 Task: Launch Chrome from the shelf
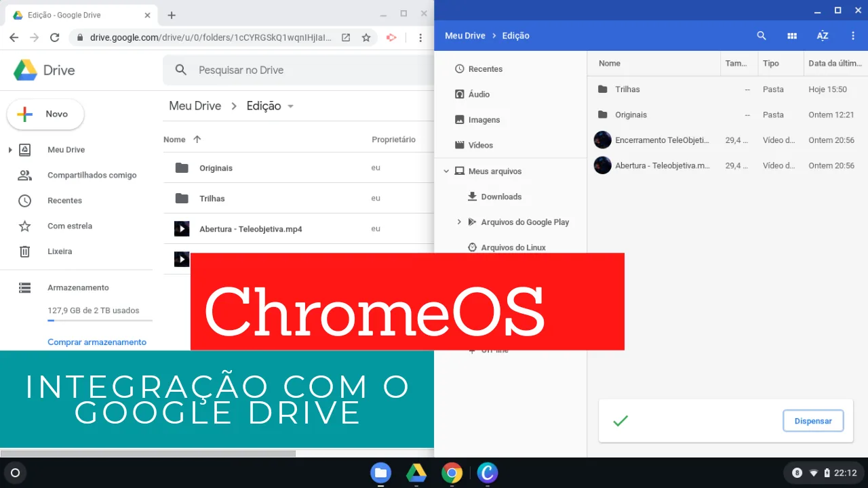pyautogui.click(x=452, y=472)
